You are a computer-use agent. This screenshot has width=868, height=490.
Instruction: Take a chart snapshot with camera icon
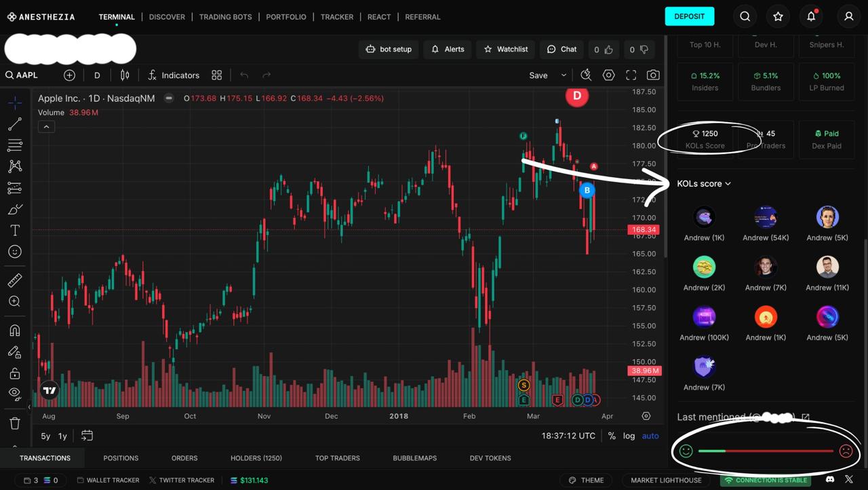coord(653,75)
